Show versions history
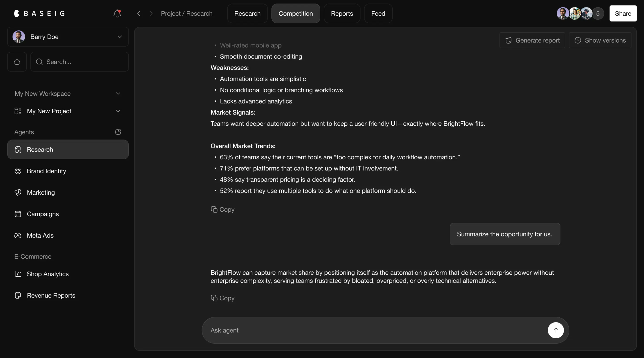Image resolution: width=644 pixels, height=358 pixels. point(600,40)
